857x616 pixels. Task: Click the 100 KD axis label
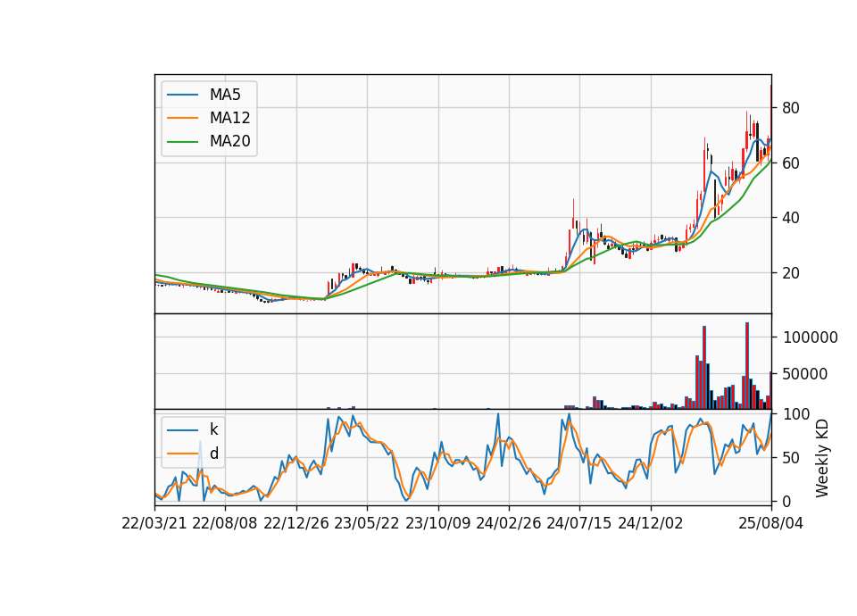pyautogui.click(x=796, y=414)
